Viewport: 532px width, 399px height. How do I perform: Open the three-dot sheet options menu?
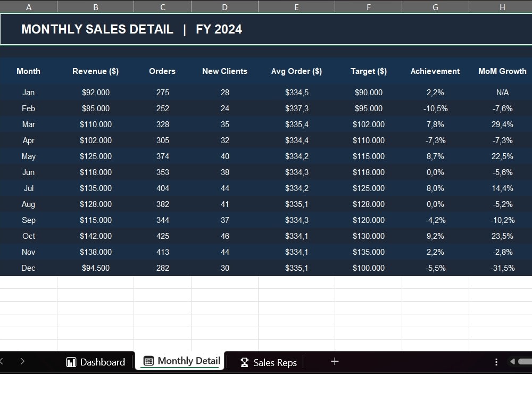tap(496, 362)
